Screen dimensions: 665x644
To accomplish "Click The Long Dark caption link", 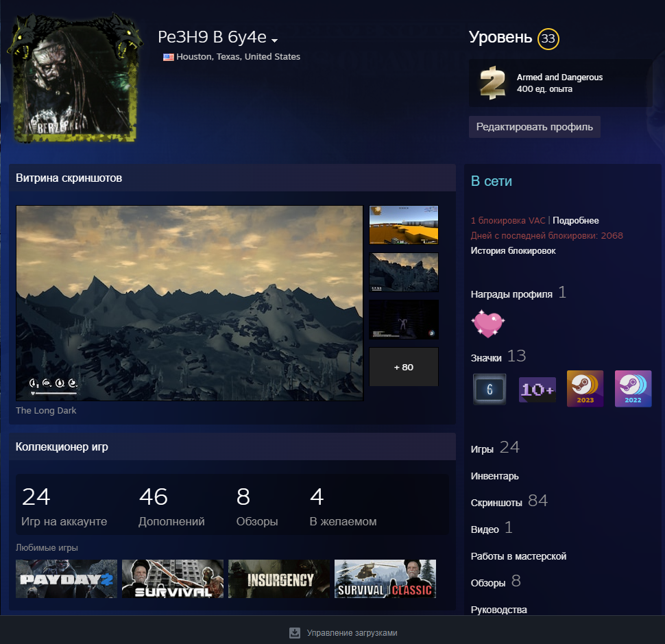I will pos(46,410).
